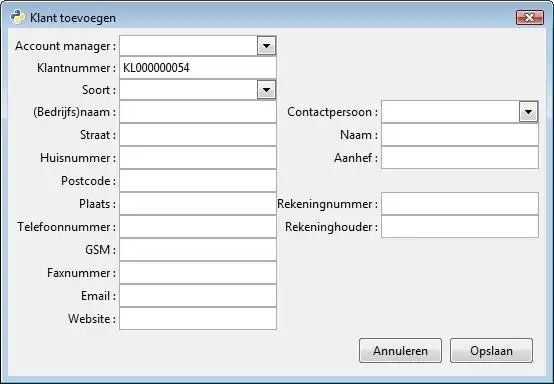554x384 pixels.
Task: Focus the Postcode input field
Action: coord(198,181)
